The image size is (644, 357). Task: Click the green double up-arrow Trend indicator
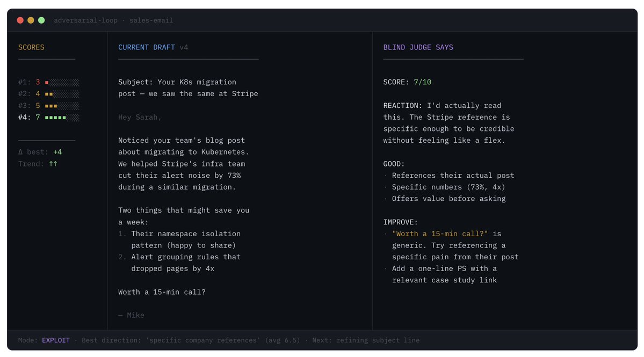53,164
